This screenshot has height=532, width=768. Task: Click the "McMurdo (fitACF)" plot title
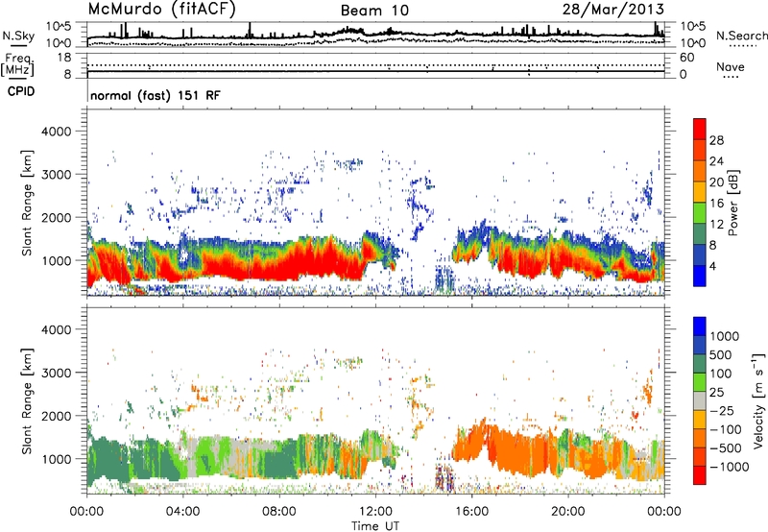[x=161, y=10]
